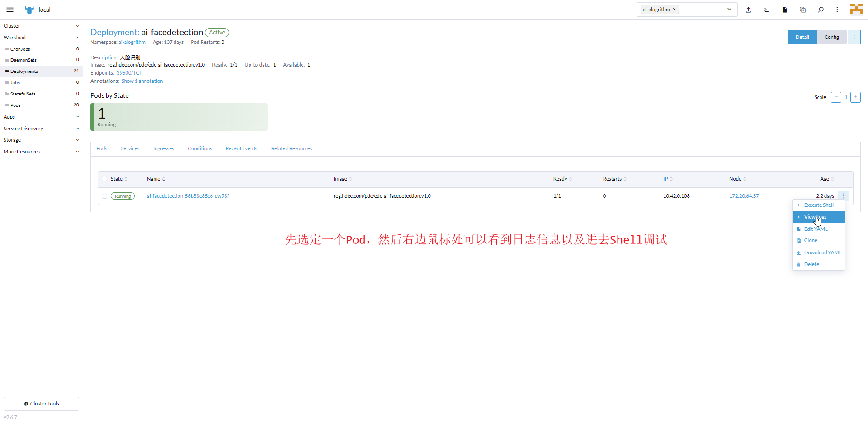868x424 pixels.
Task: Open the top bar three-dot more menu
Action: (x=837, y=10)
